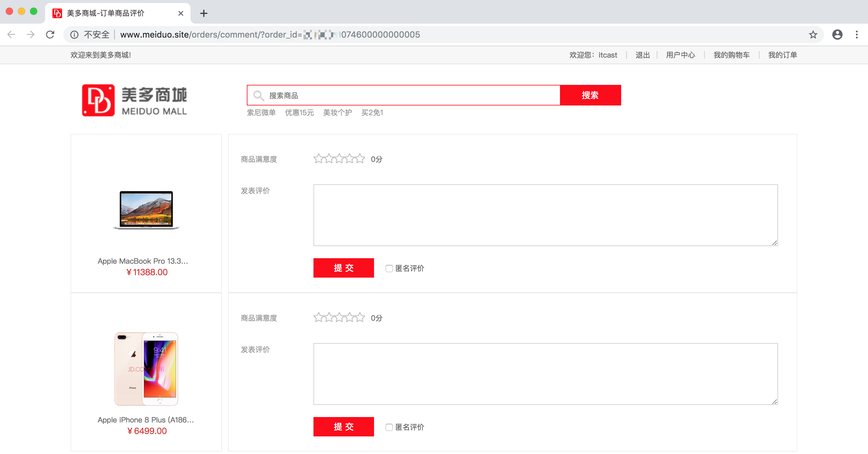Screen dimensions: 868x454
Task: Focus the iPhone review text area
Action: (x=545, y=374)
